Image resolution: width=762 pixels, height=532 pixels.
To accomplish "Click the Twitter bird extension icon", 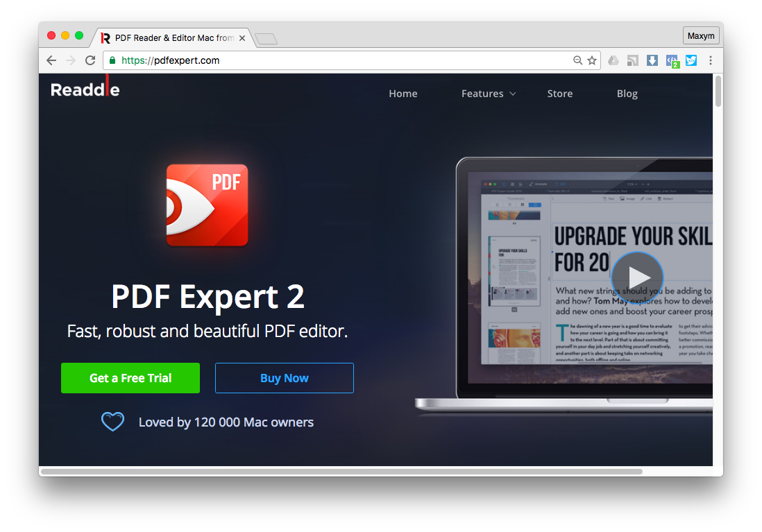I will [x=691, y=60].
